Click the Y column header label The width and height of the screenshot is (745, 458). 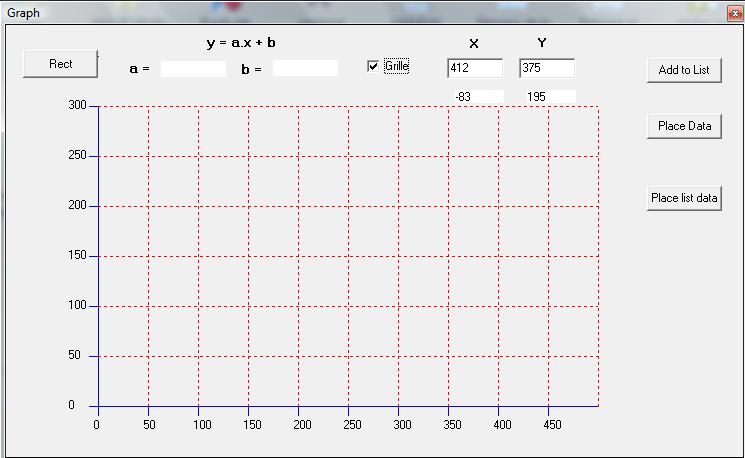(x=542, y=43)
